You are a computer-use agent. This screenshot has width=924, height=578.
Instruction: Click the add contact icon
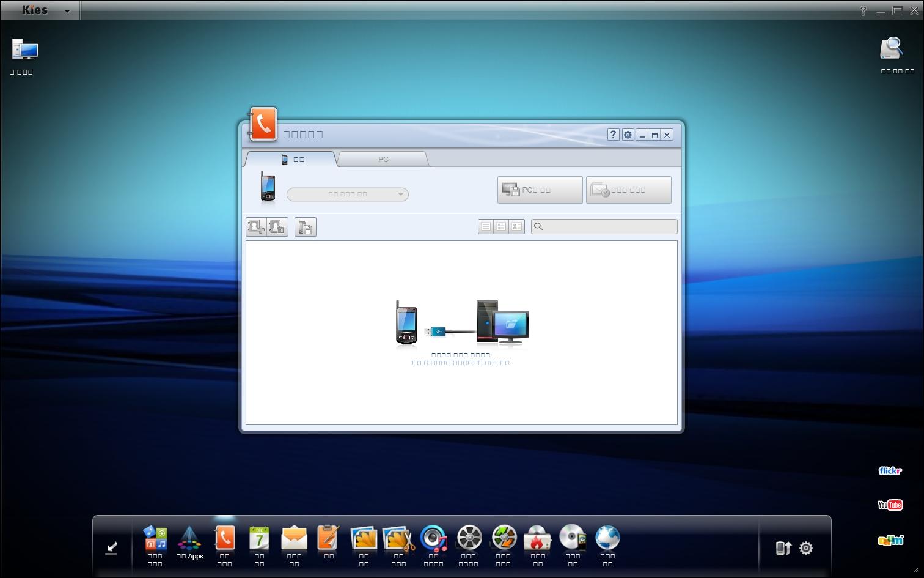tap(256, 227)
